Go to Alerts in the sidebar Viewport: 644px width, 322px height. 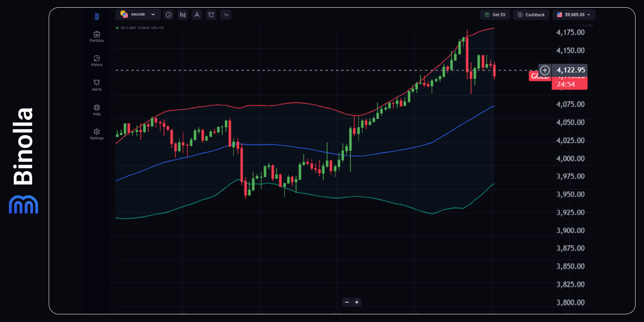coord(97,85)
